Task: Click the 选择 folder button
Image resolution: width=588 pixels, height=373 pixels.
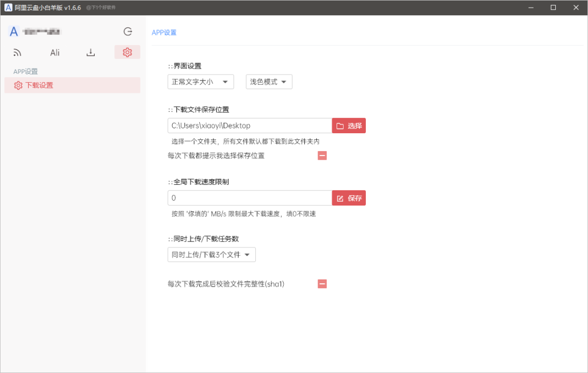Action: tap(349, 126)
